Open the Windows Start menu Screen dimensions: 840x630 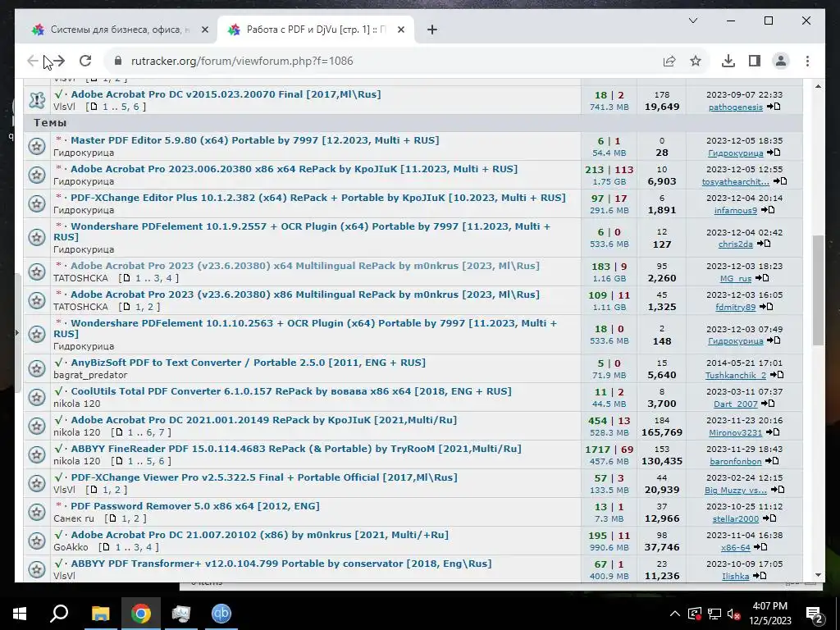[20, 614]
